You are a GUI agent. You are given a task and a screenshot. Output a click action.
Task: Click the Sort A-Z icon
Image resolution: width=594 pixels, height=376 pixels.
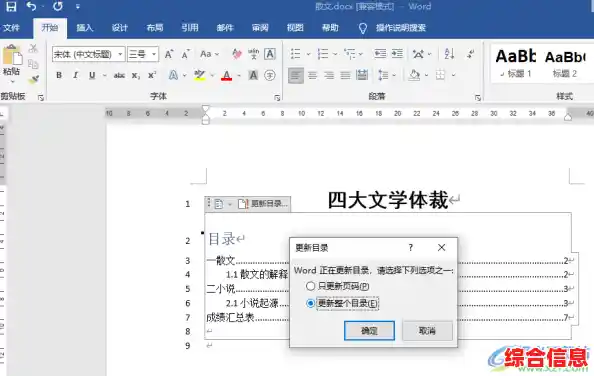449,54
